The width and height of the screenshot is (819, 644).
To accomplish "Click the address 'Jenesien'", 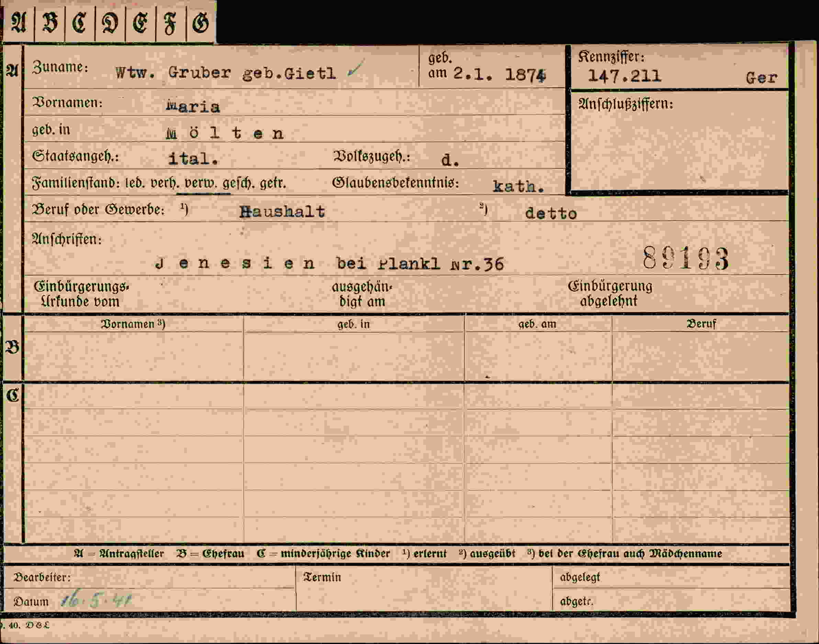I will click(x=235, y=264).
